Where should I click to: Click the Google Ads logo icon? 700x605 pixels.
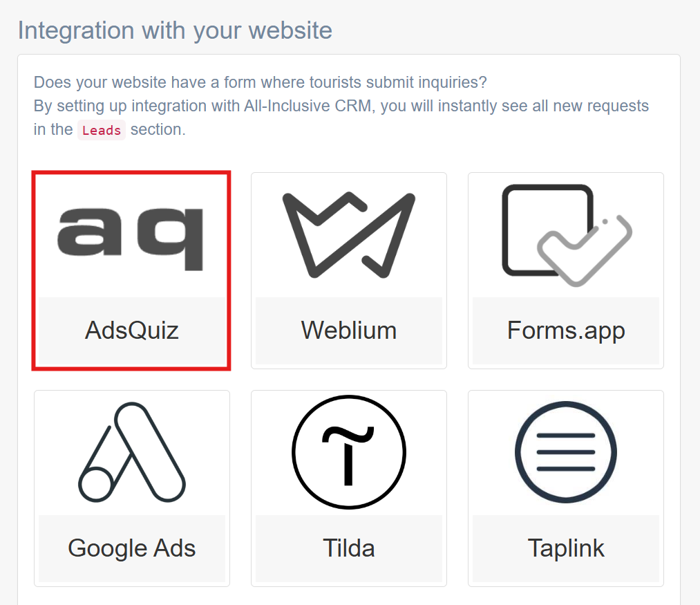[132, 452]
